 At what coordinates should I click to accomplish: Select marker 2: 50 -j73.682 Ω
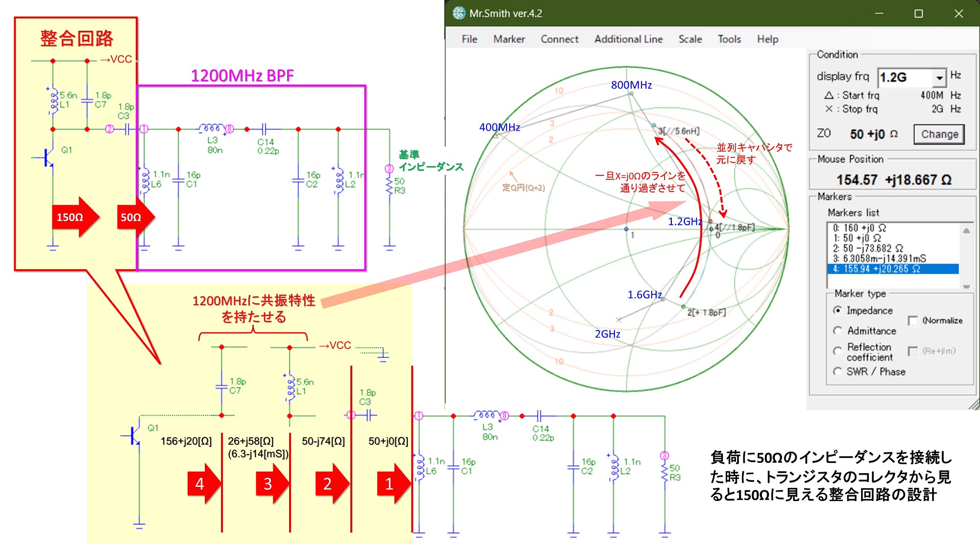[x=893, y=248]
